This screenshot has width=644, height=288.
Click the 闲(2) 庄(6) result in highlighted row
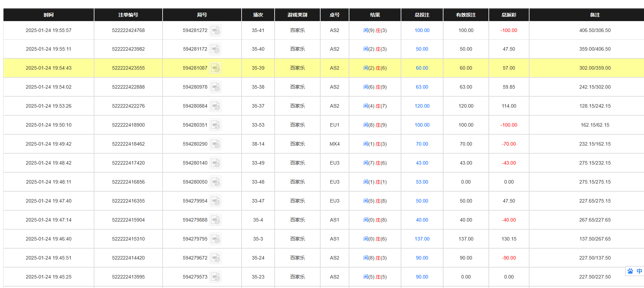pyautogui.click(x=375, y=68)
